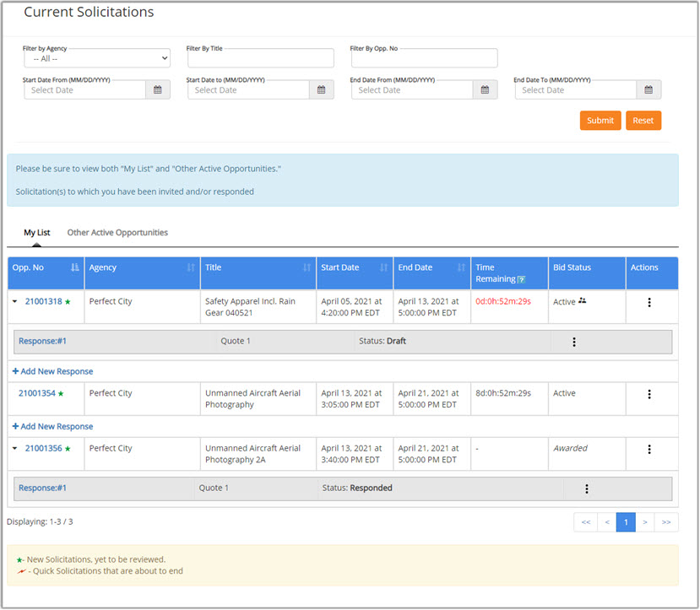700x610 pixels.
Task: Click the orange Submit button
Action: tap(600, 121)
